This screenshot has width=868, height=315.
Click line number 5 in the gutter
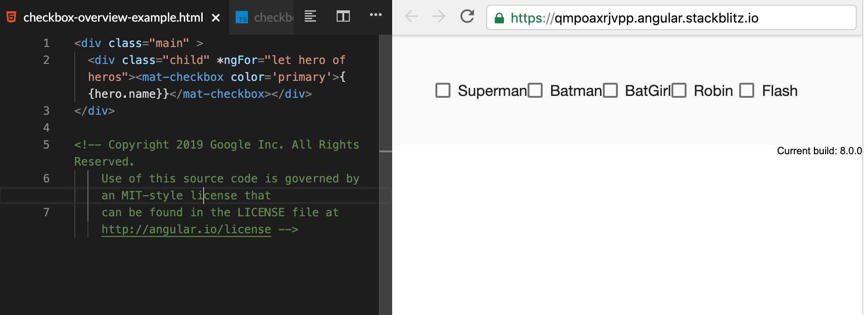click(x=46, y=145)
